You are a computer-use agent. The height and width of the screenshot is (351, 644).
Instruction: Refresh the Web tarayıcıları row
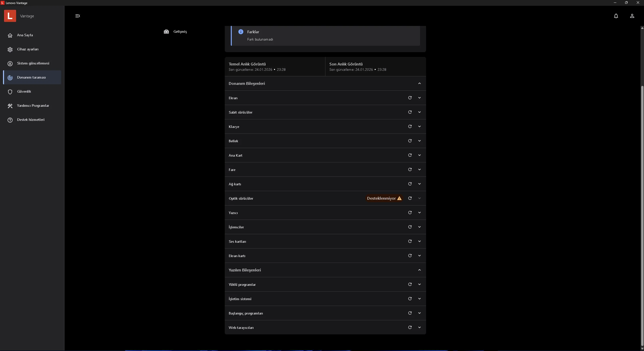[x=410, y=327]
